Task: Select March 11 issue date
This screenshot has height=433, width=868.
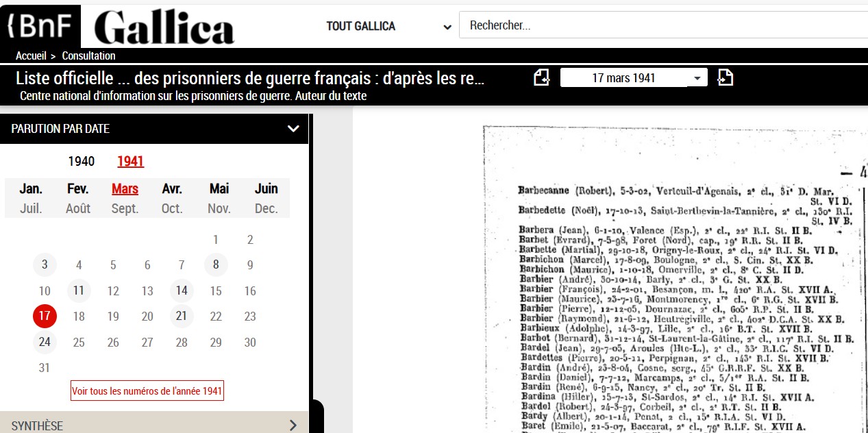Action: tap(79, 290)
